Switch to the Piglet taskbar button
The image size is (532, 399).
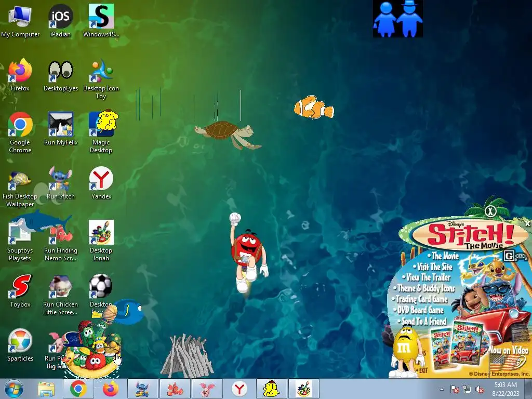click(x=207, y=389)
